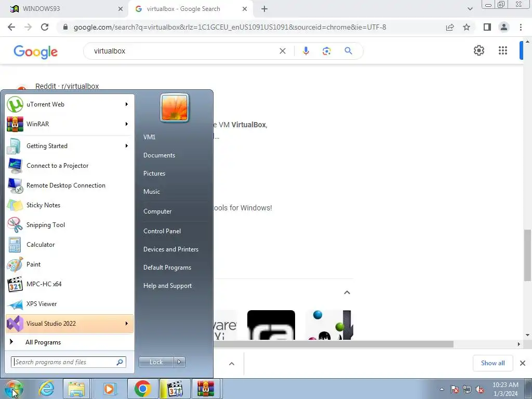Share this page icon in address bar

tap(450, 27)
